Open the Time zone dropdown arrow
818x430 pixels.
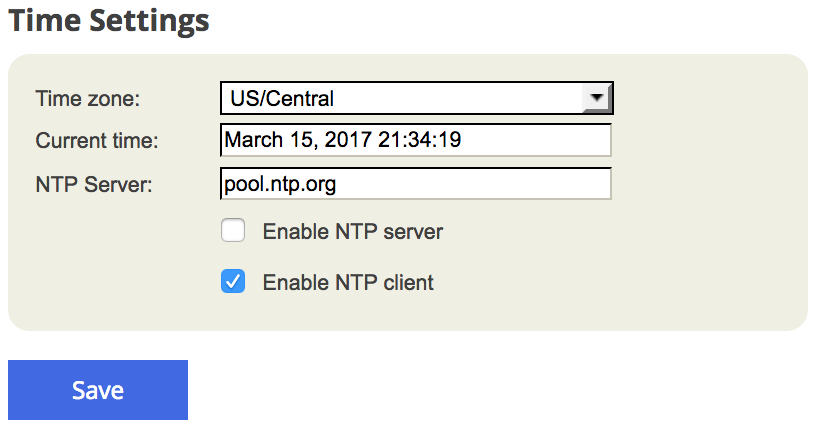(596, 98)
